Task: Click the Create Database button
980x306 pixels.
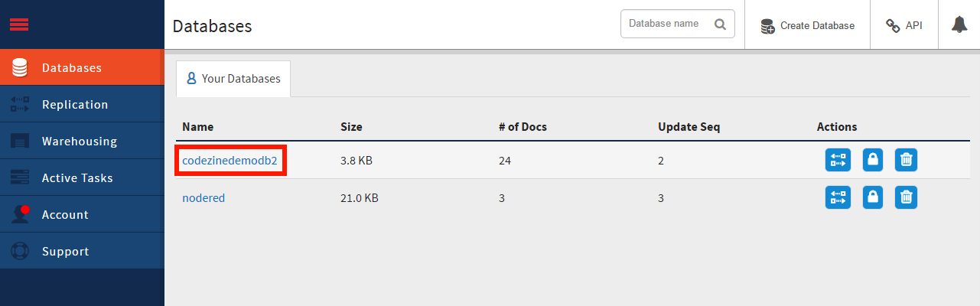Action: tap(807, 25)
